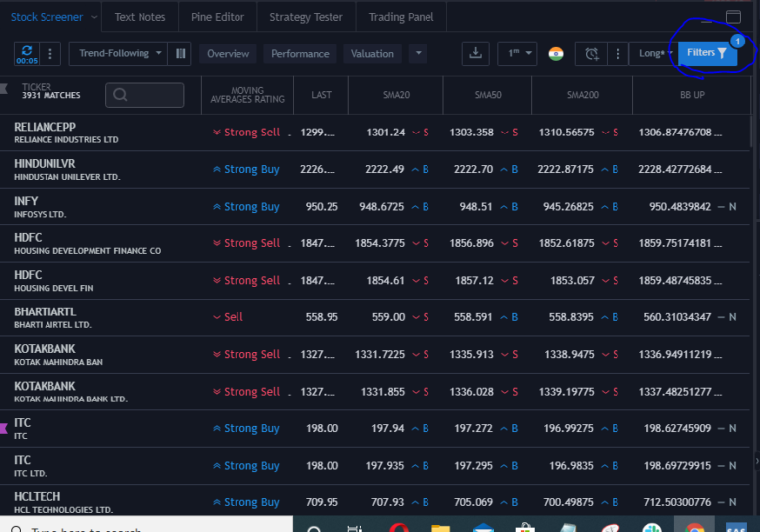Open the Trading Panel tab

tap(402, 17)
